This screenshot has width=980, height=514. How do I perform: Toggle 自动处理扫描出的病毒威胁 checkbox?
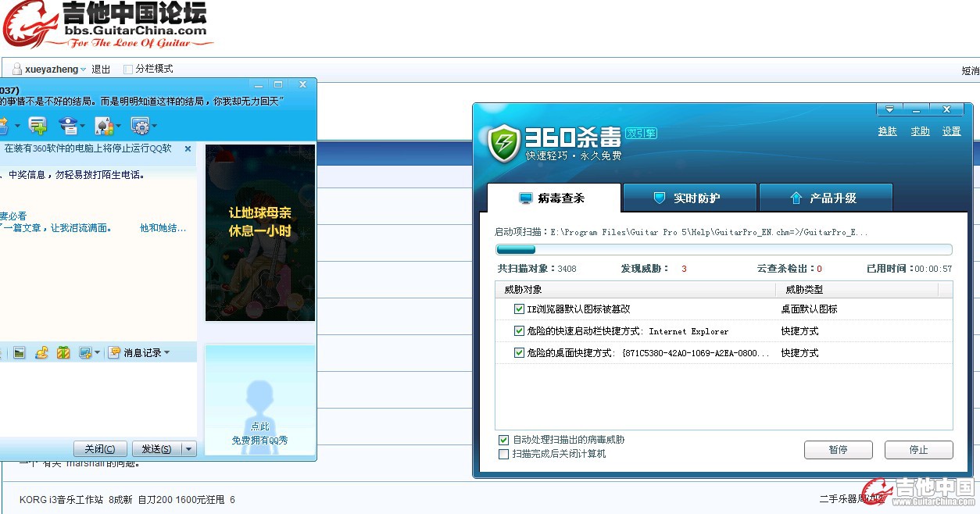[x=503, y=441]
